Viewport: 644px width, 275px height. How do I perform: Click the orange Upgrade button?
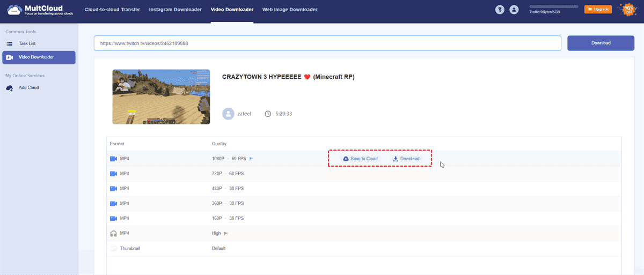[598, 9]
